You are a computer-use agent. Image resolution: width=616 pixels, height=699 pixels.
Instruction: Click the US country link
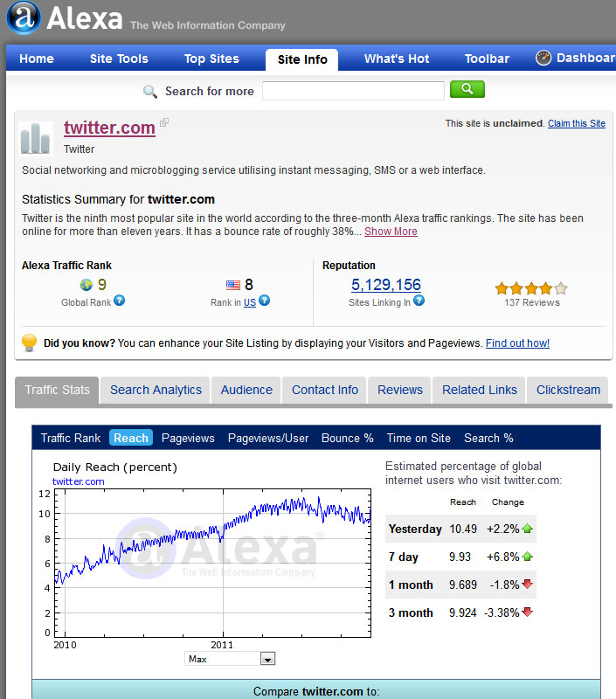point(250,302)
